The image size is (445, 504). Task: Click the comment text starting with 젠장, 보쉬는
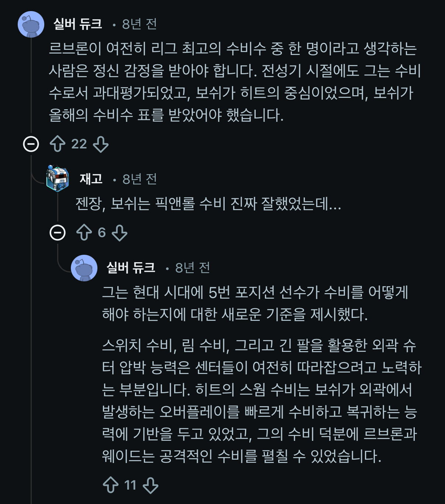pyautogui.click(x=208, y=204)
